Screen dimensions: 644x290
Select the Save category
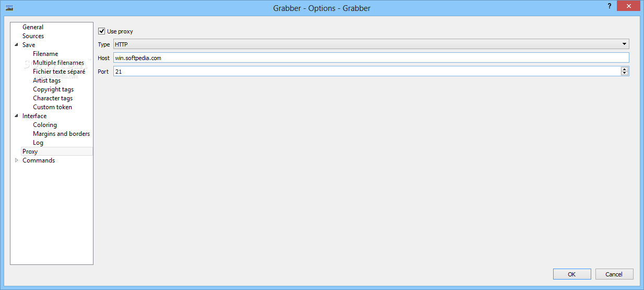[29, 45]
